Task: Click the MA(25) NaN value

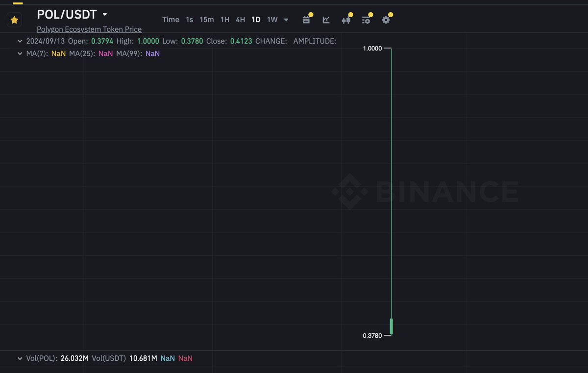Action: click(105, 53)
